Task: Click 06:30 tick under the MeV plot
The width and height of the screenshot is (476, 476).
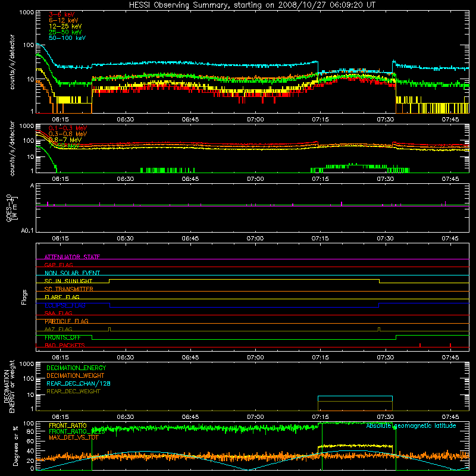Action: [x=125, y=179]
